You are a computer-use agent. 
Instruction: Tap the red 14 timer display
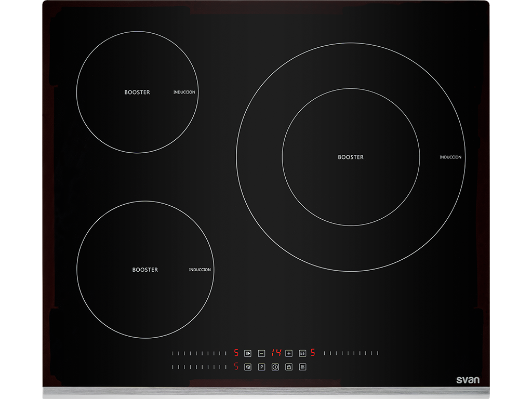point(276,353)
